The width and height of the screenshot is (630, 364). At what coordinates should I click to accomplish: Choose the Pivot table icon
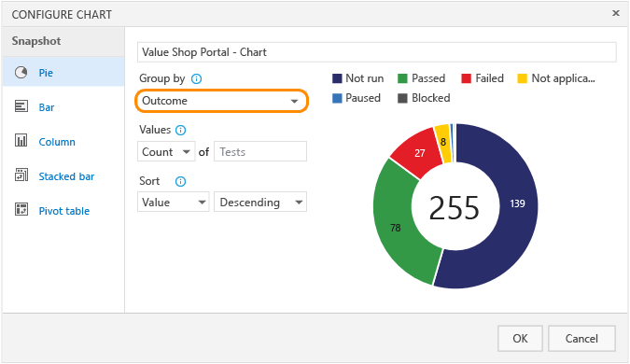[21, 210]
